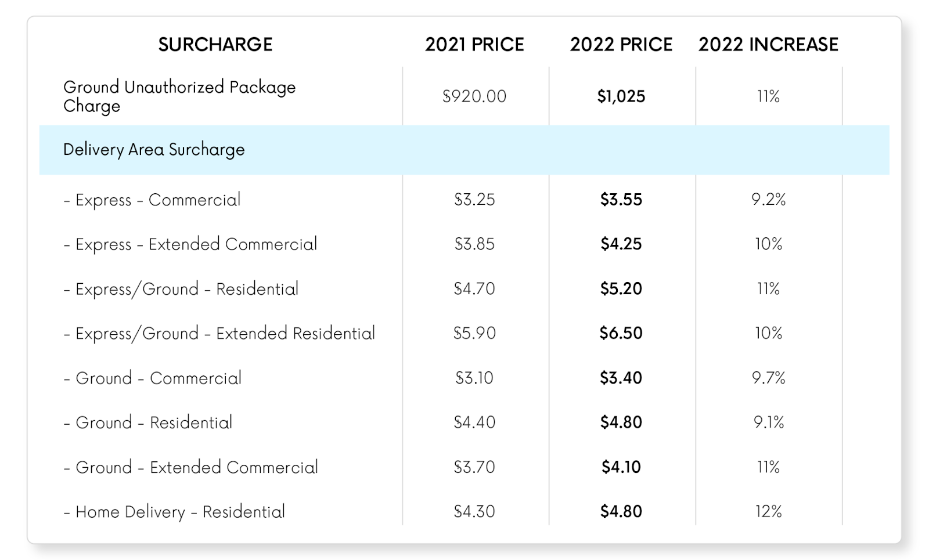
Task: Select the Express/Ground - Residential row label
Action: click(x=181, y=289)
